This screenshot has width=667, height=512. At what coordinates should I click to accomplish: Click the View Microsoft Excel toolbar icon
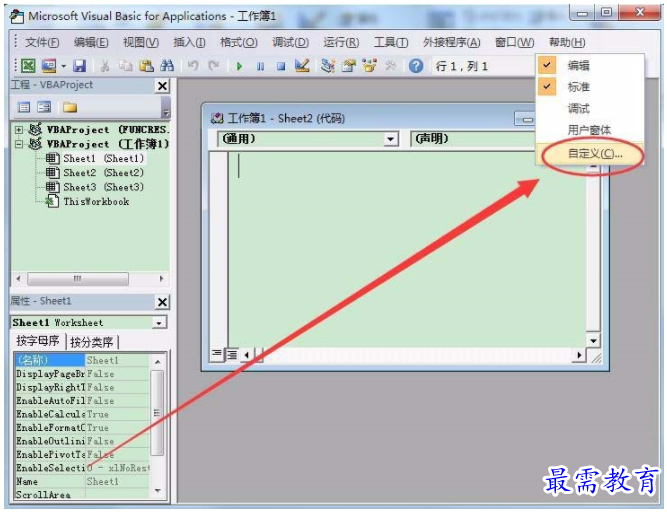pyautogui.click(x=28, y=65)
